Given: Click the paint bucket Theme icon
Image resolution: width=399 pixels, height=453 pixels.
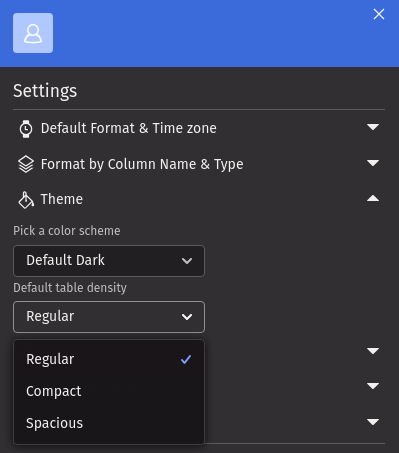Looking at the screenshot, I should coord(26,200).
